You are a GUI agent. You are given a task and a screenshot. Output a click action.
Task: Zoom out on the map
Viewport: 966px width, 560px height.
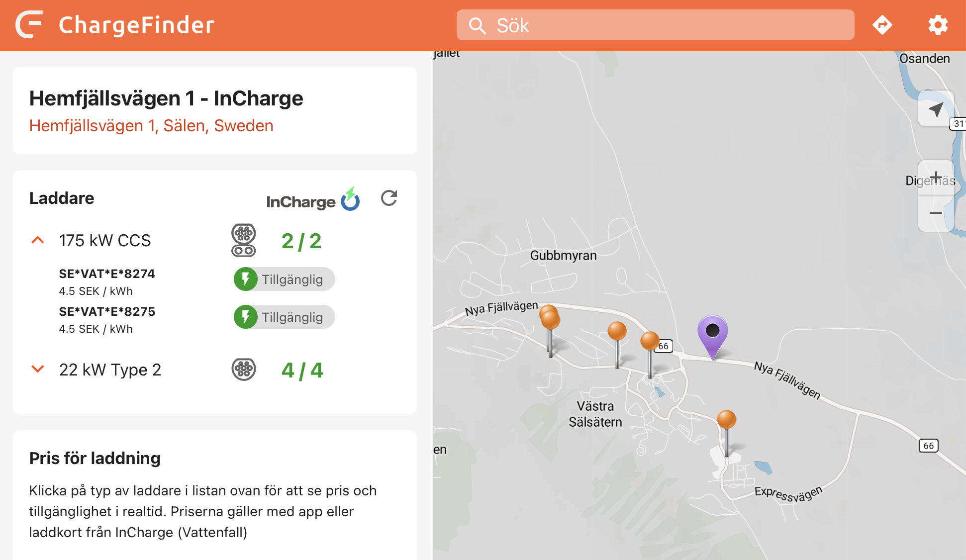[936, 213]
